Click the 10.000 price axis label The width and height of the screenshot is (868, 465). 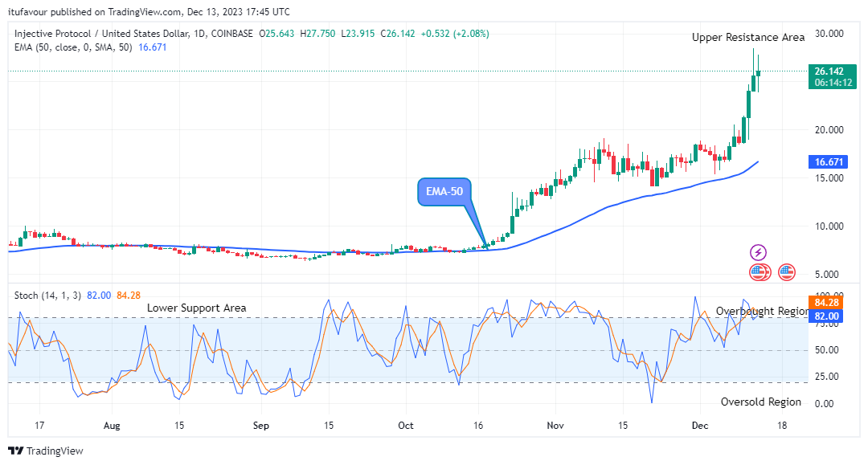coord(829,226)
